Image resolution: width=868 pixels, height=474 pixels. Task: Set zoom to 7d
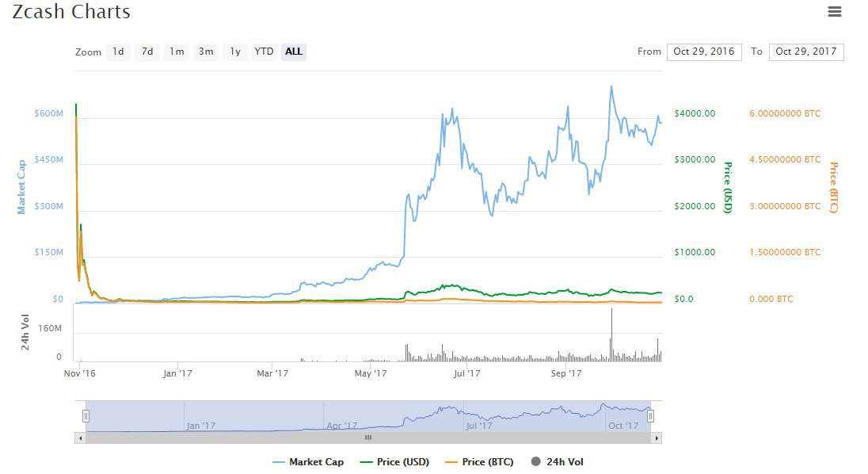point(147,52)
